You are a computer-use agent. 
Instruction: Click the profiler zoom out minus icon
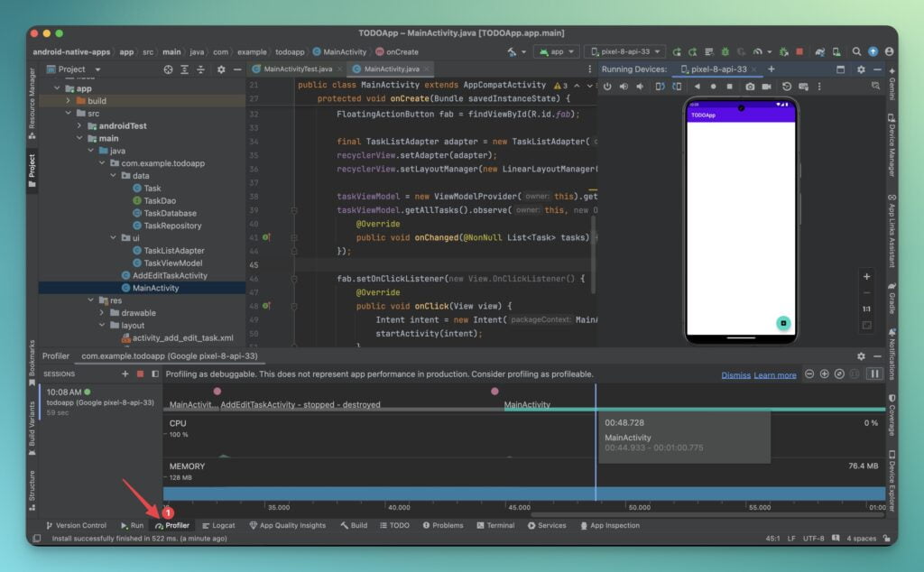pyautogui.click(x=809, y=374)
